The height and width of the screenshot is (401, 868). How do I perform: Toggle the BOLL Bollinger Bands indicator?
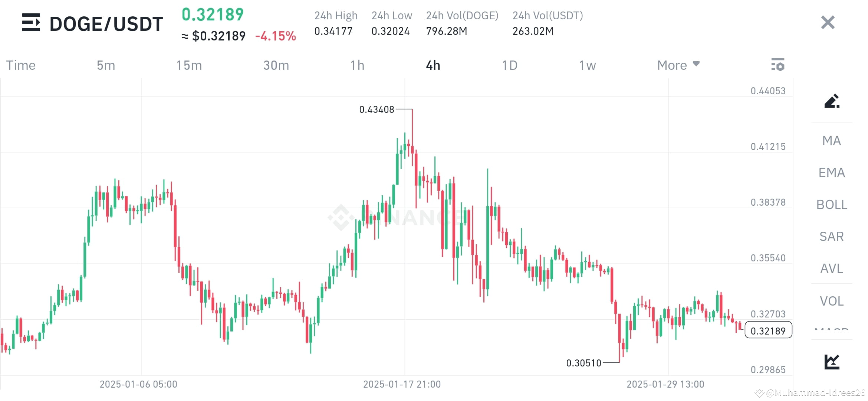click(x=831, y=205)
